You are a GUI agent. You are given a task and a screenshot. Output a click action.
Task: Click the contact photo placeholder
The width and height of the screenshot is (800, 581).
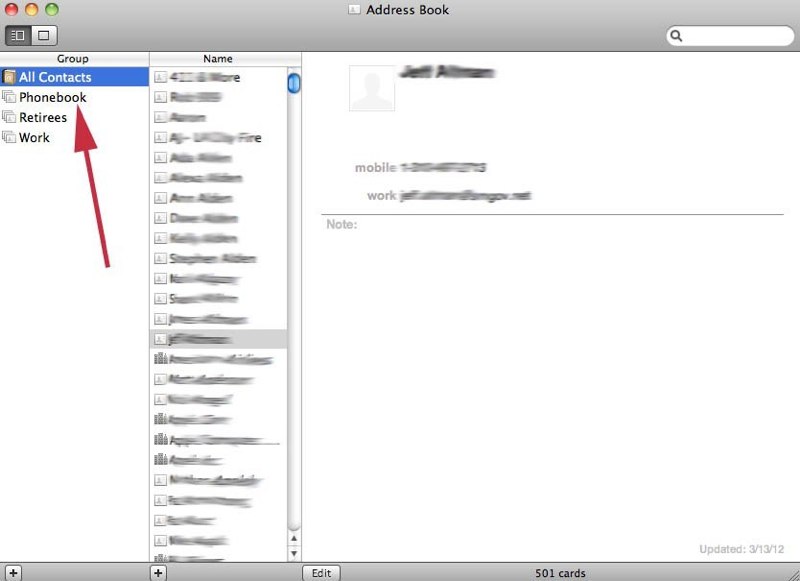tap(372, 88)
